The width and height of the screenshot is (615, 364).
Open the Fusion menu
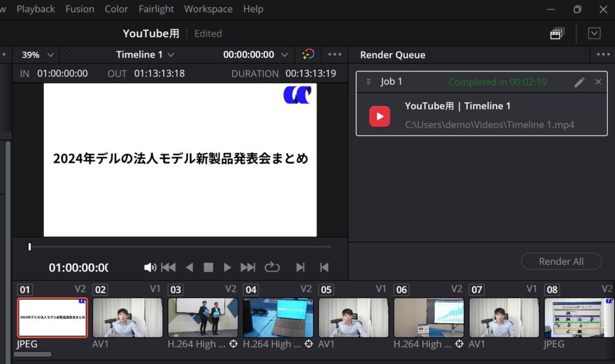coord(80,9)
